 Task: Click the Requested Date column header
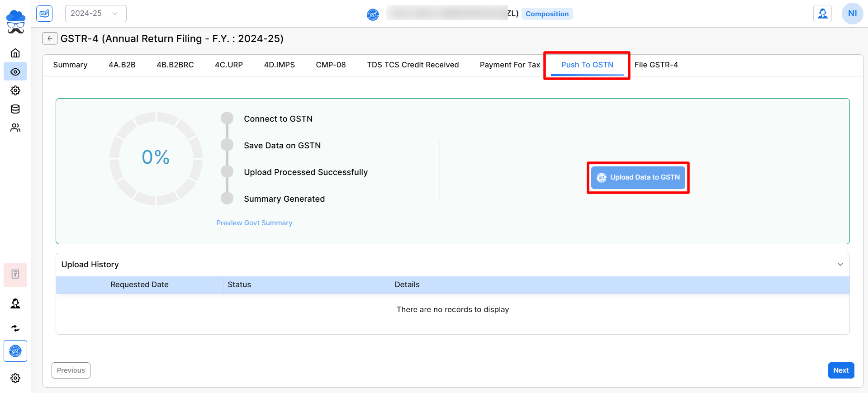point(139,285)
